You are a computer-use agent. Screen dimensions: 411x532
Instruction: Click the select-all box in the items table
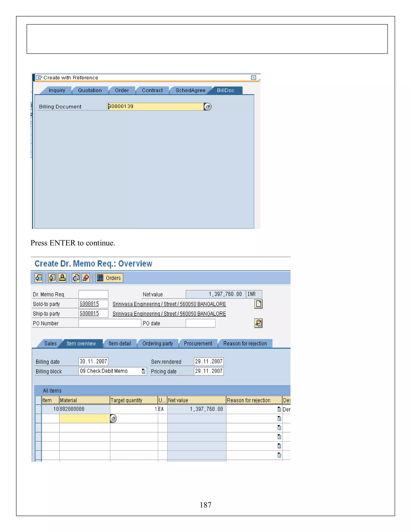38,400
